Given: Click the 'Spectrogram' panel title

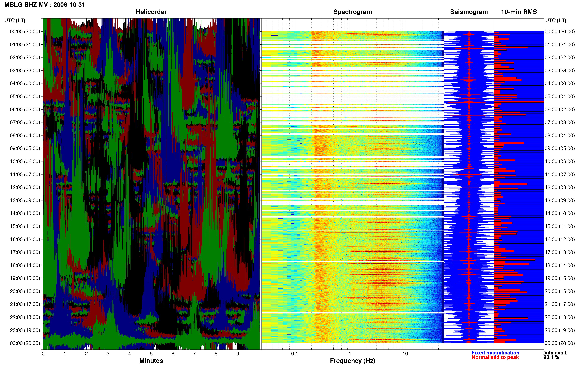Looking at the screenshot, I should [x=352, y=12].
